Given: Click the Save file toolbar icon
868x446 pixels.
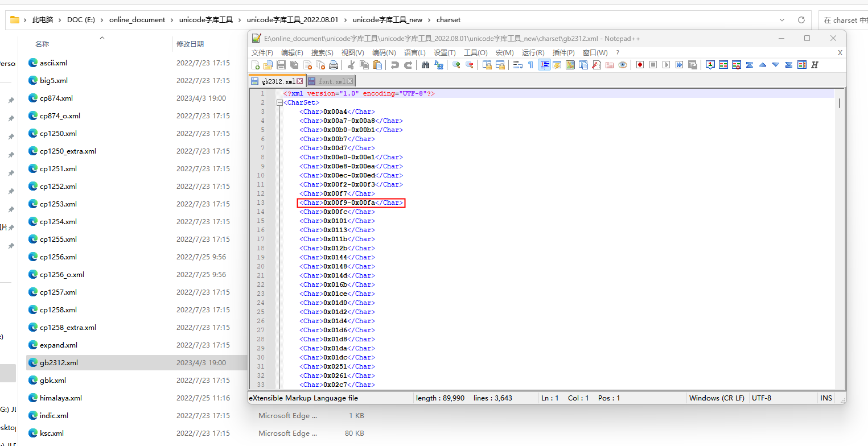Looking at the screenshot, I should click(x=281, y=65).
